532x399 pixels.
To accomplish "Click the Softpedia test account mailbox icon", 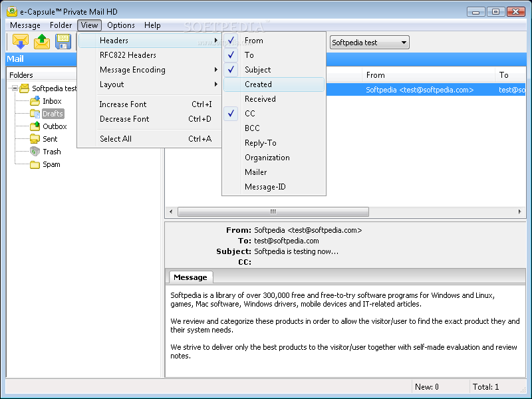I will tap(24, 88).
